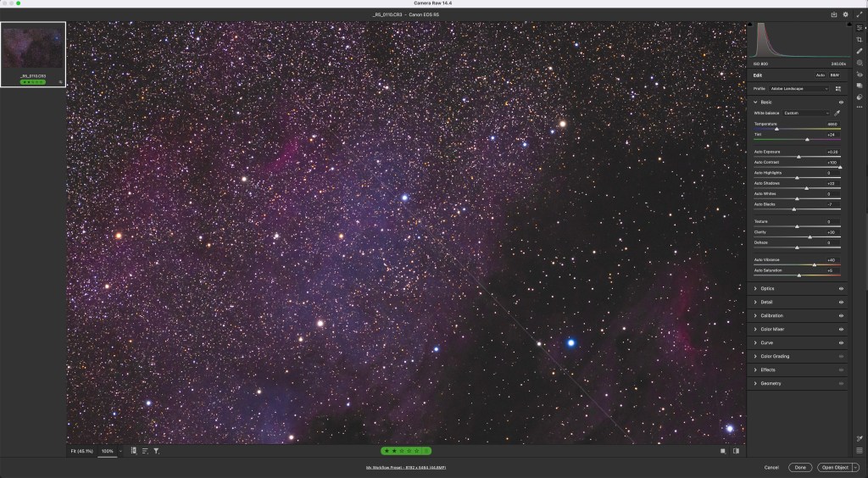
Task: Expand the Color Grading section
Action: 775,356
